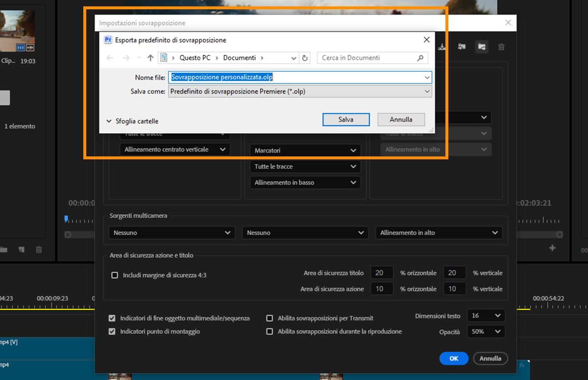
Task: Open the center Tutte le tracce dropdown
Action: pyautogui.click(x=305, y=167)
